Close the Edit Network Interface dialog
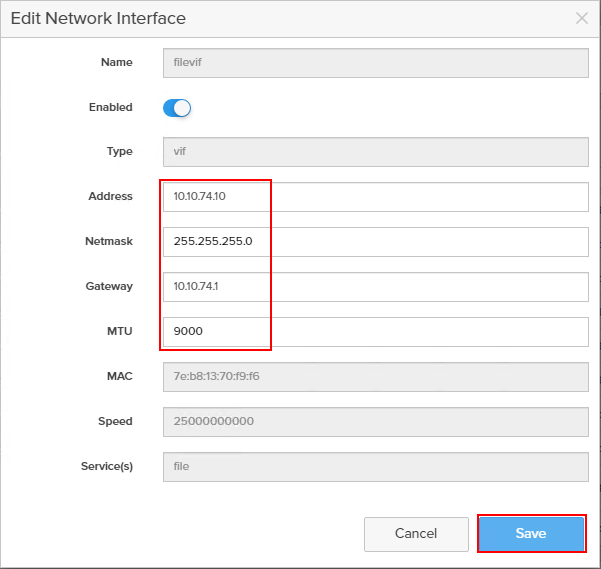Screen dimensions: 601x569 582,18
